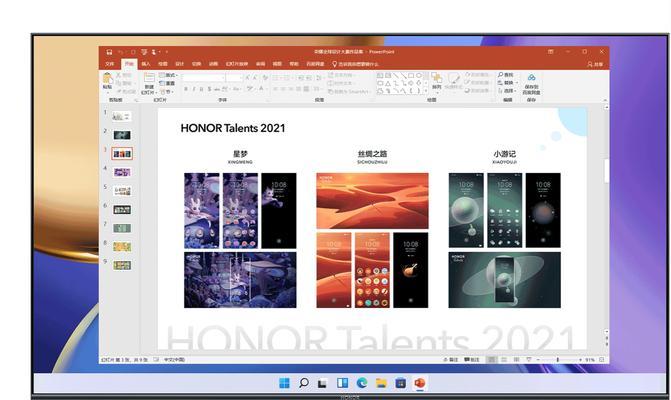Open Microsoft Store from the taskbar
The height and width of the screenshot is (400, 671).
(x=400, y=383)
